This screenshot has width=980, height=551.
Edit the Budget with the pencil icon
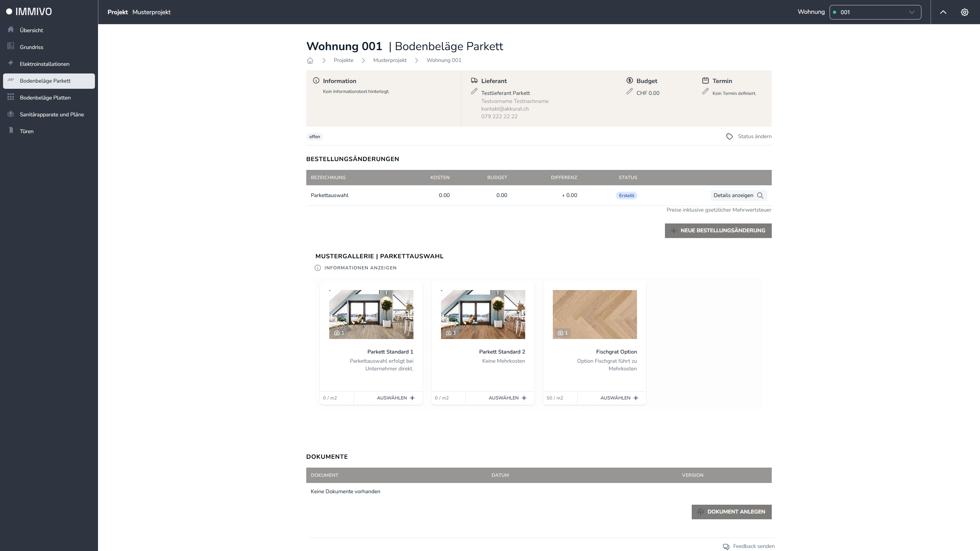click(629, 91)
